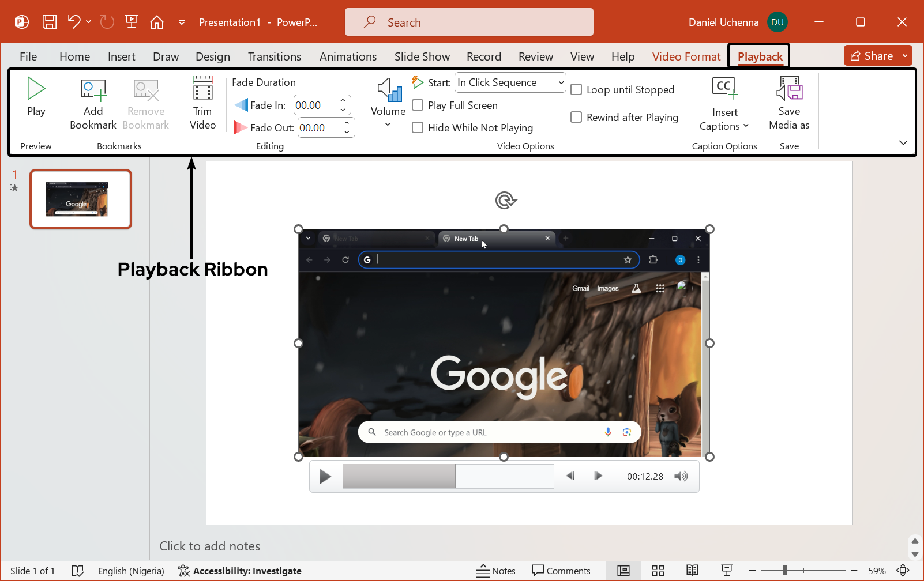The height and width of the screenshot is (581, 924).
Task: Click the Play preview icon in ribbon
Action: [x=36, y=89]
